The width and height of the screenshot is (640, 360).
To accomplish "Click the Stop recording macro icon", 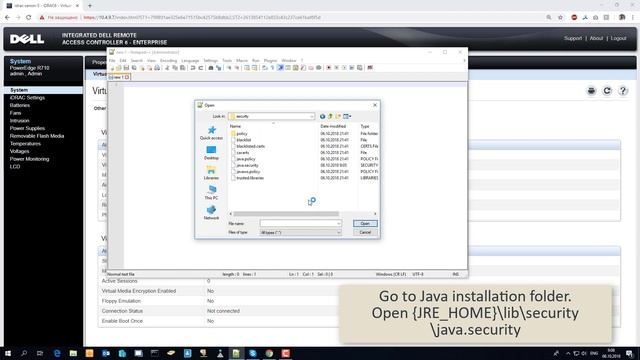I will point(336,68).
